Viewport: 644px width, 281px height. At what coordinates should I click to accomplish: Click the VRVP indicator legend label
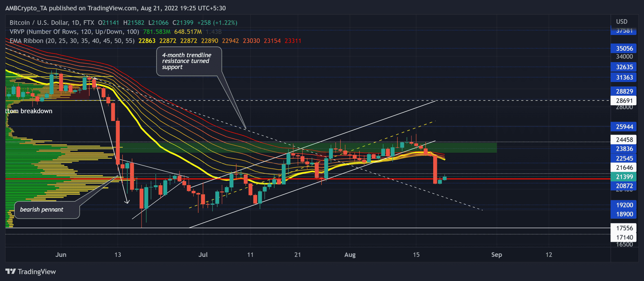[x=74, y=32]
